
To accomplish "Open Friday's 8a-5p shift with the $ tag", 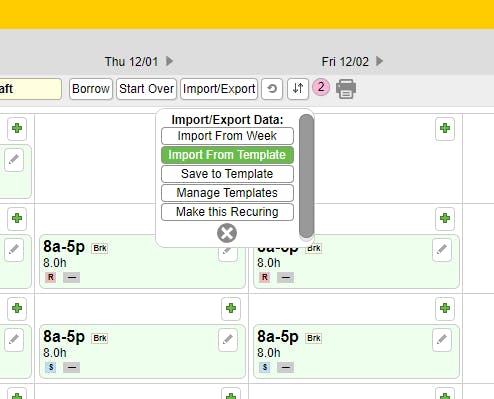I will click(x=356, y=352).
